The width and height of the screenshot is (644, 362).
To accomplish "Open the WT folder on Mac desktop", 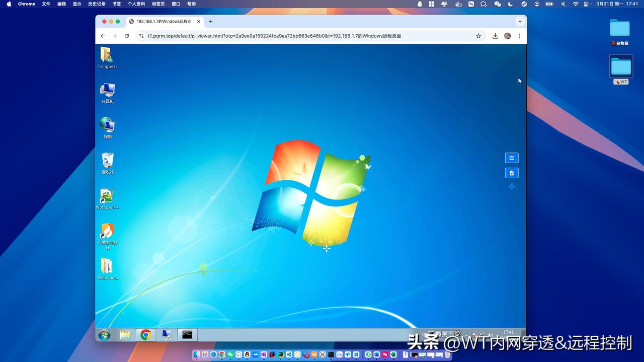I will [x=621, y=69].
